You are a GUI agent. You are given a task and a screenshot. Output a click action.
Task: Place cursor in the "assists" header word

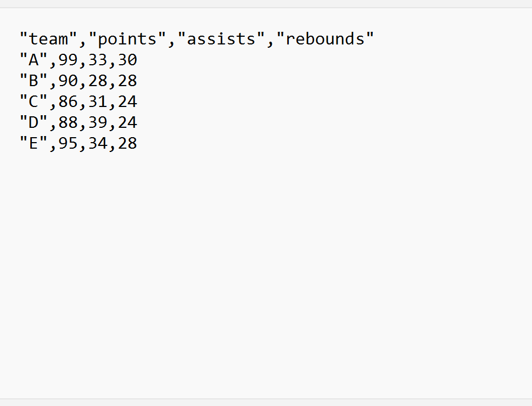click(x=221, y=39)
